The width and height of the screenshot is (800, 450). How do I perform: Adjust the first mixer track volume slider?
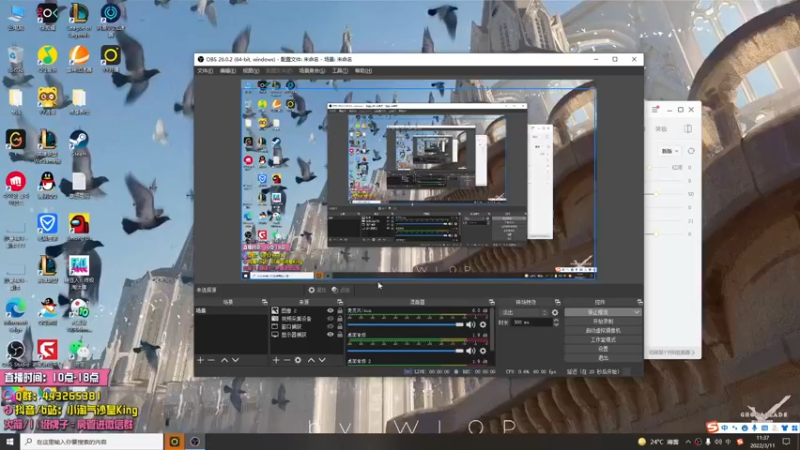click(406, 324)
